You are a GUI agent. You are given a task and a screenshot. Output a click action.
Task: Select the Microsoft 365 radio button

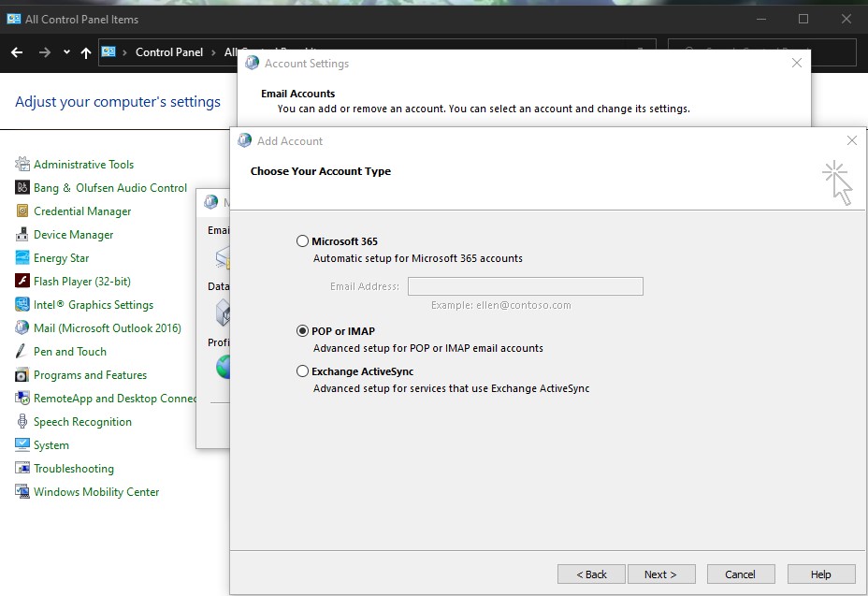click(x=302, y=241)
